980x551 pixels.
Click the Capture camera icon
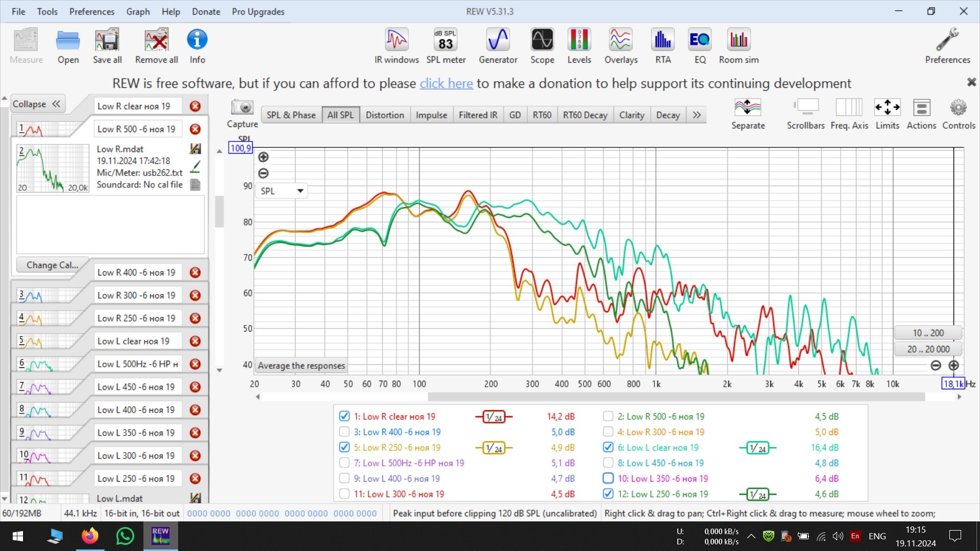coord(242,108)
